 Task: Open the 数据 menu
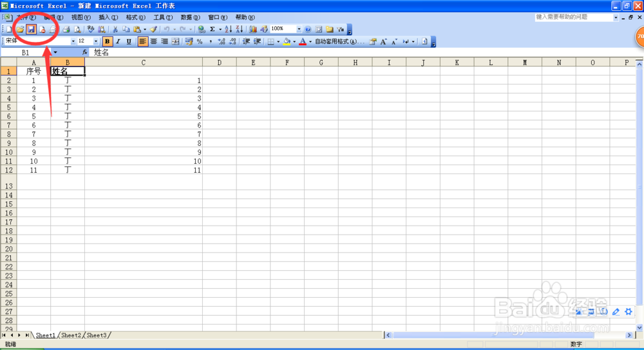coord(190,17)
